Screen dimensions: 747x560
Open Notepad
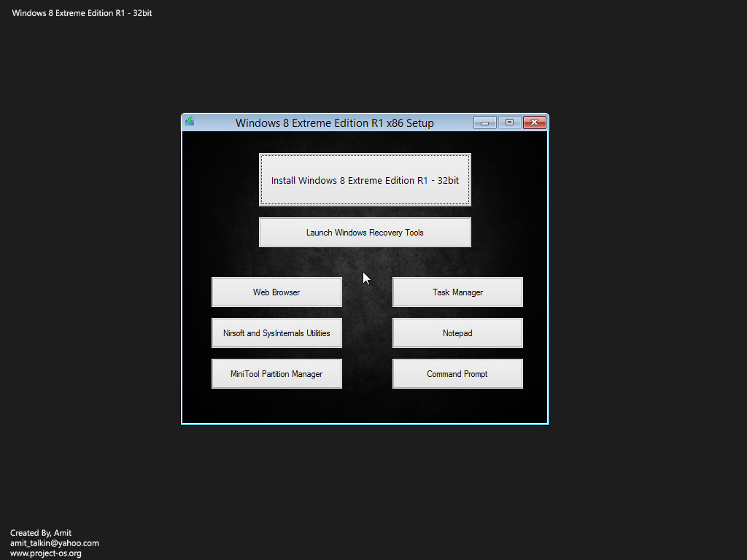(457, 332)
